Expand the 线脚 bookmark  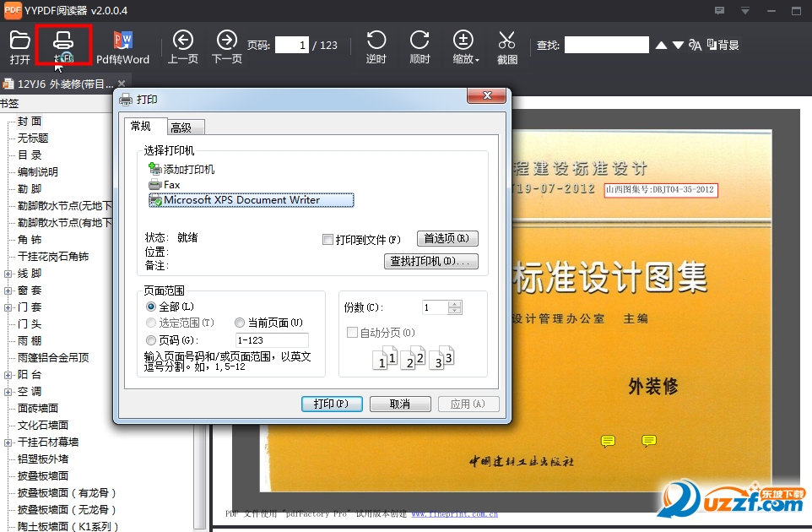pyautogui.click(x=8, y=274)
